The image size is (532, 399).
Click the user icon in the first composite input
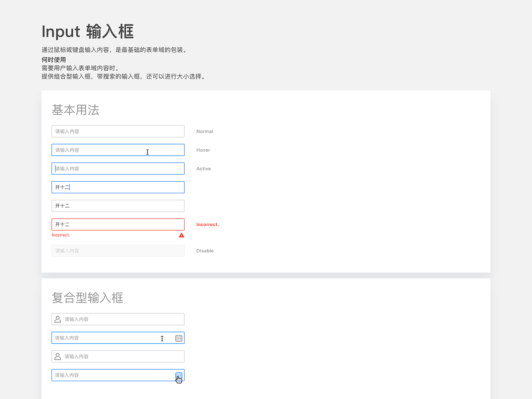click(58, 319)
